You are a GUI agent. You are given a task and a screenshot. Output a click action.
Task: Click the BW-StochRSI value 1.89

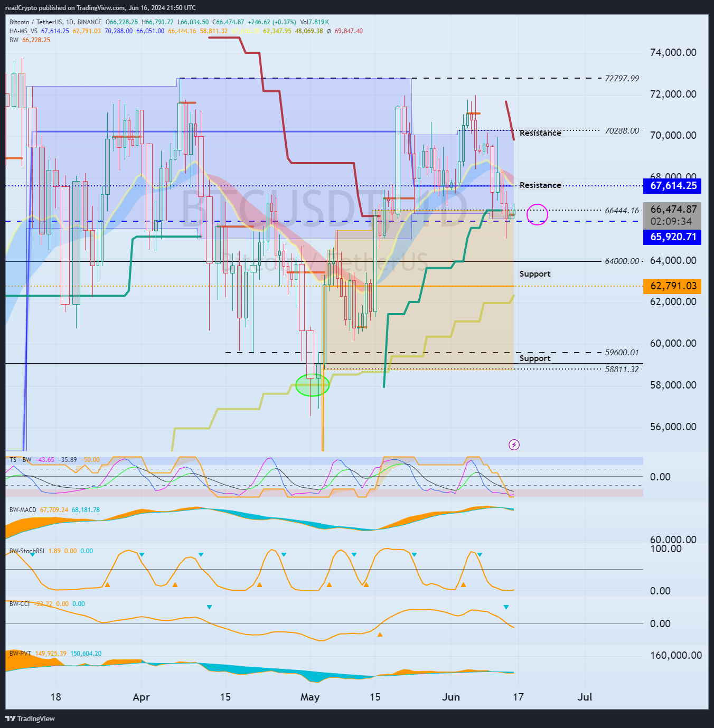[54, 551]
